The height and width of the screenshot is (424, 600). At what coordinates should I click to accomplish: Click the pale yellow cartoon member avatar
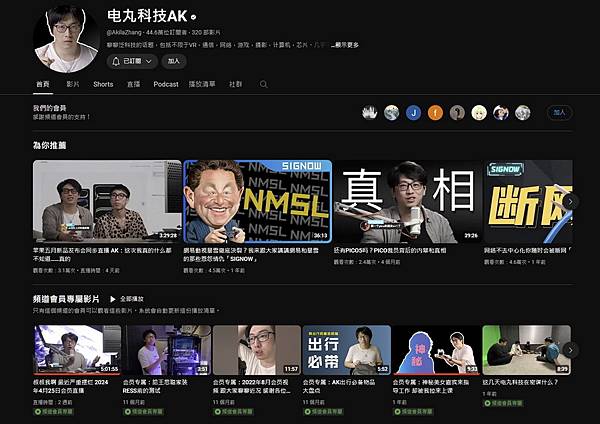point(479,113)
